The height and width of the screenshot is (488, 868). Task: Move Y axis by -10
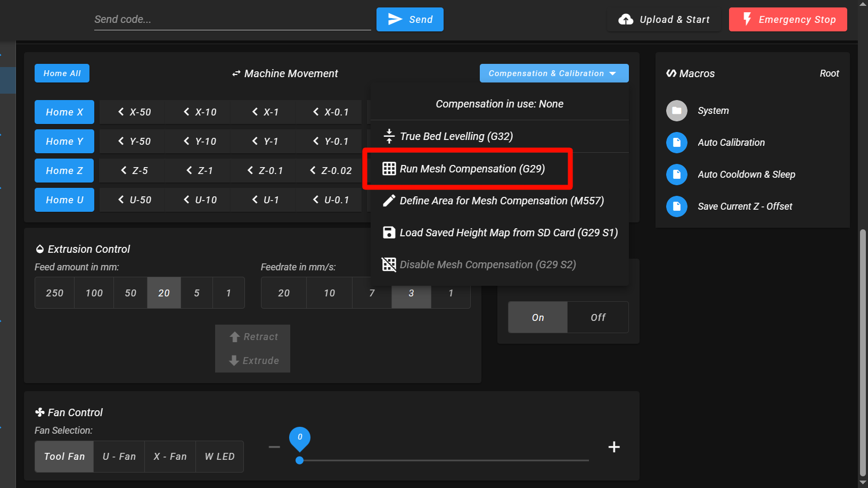point(200,142)
